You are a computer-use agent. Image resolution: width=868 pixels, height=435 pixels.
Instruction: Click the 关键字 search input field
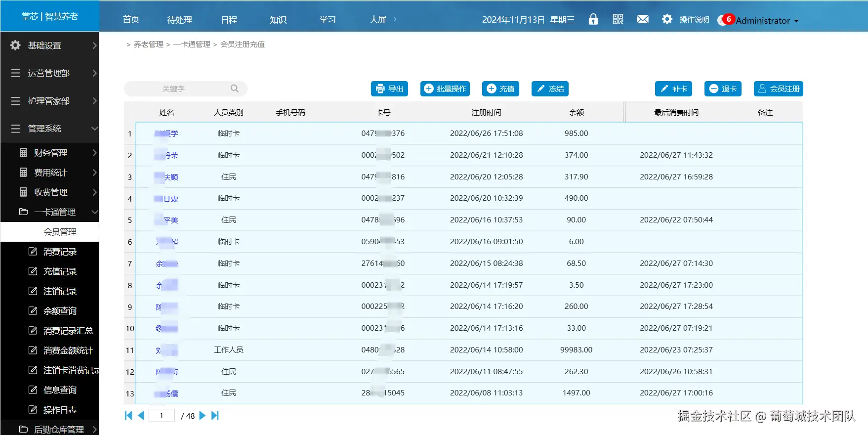pos(178,88)
